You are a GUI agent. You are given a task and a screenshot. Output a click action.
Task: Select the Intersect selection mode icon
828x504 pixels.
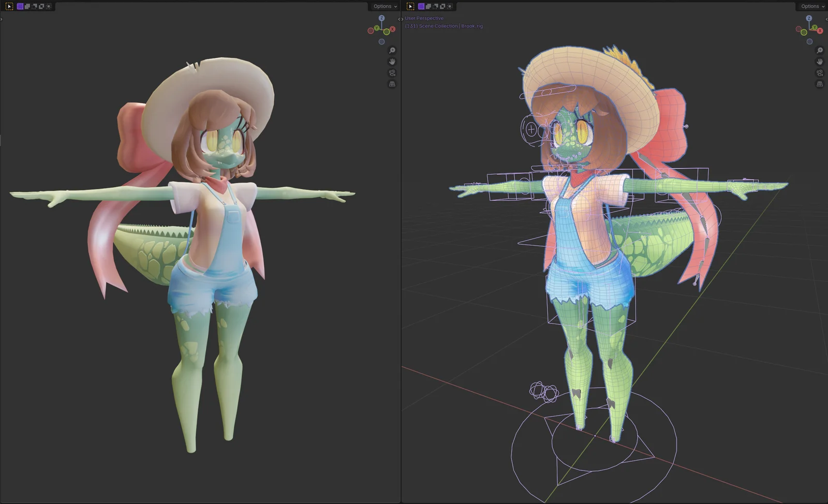49,6
